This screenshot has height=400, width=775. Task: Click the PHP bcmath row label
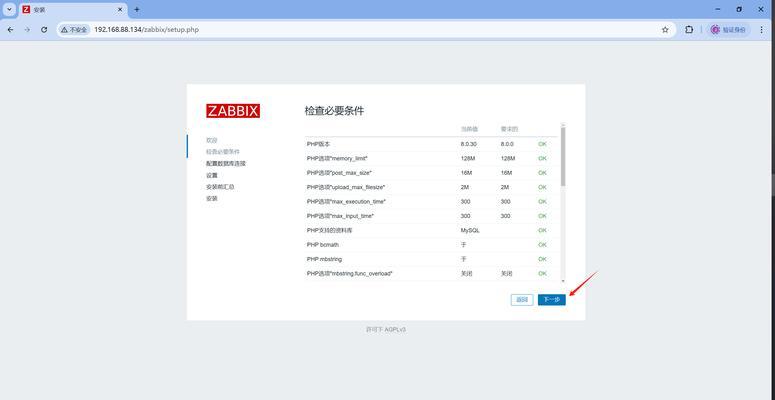[x=323, y=245]
